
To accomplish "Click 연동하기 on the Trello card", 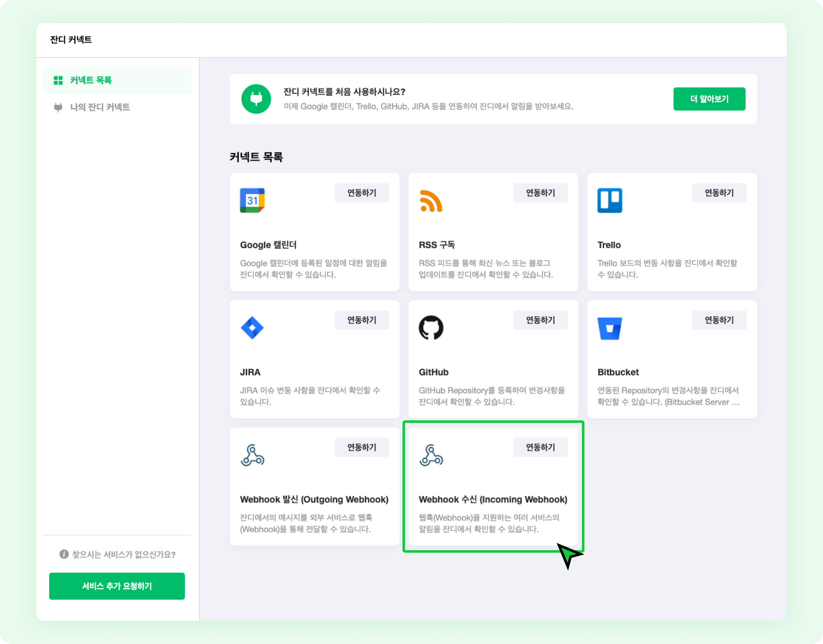I will [719, 193].
